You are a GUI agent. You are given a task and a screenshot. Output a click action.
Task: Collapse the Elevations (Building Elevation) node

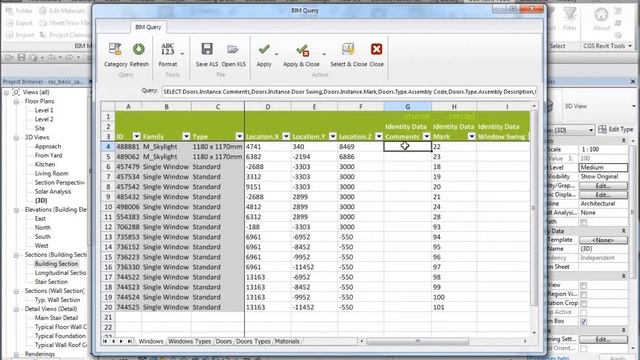pos(16,210)
